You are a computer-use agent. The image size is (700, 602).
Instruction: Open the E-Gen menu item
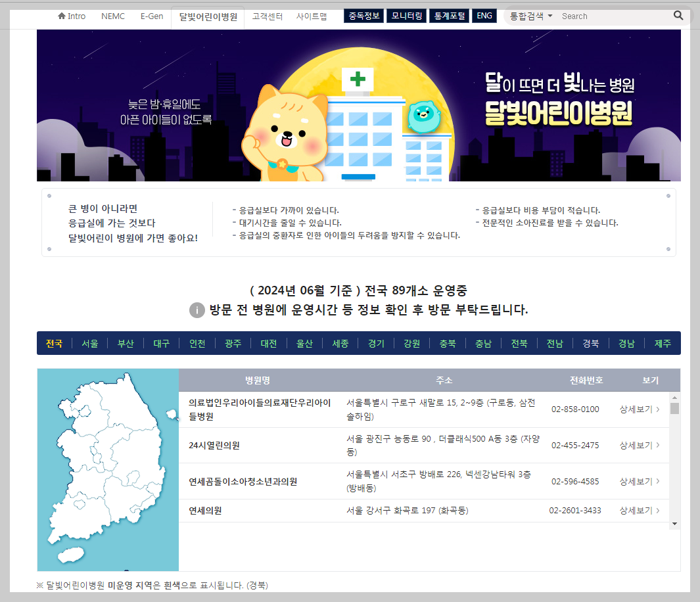pos(152,16)
